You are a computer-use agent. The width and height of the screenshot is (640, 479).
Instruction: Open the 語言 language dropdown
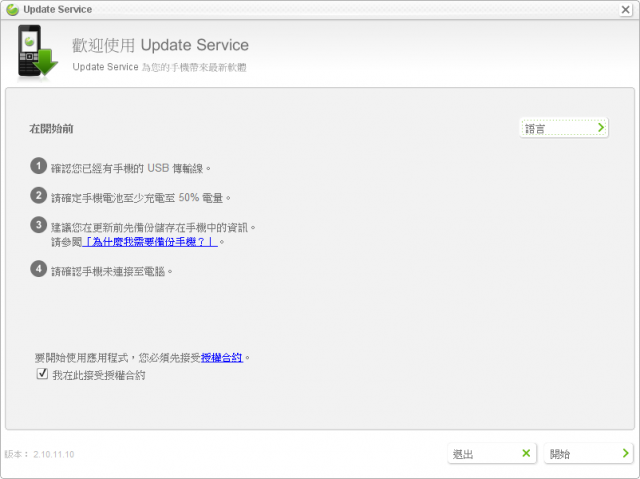pyautogui.click(x=564, y=128)
